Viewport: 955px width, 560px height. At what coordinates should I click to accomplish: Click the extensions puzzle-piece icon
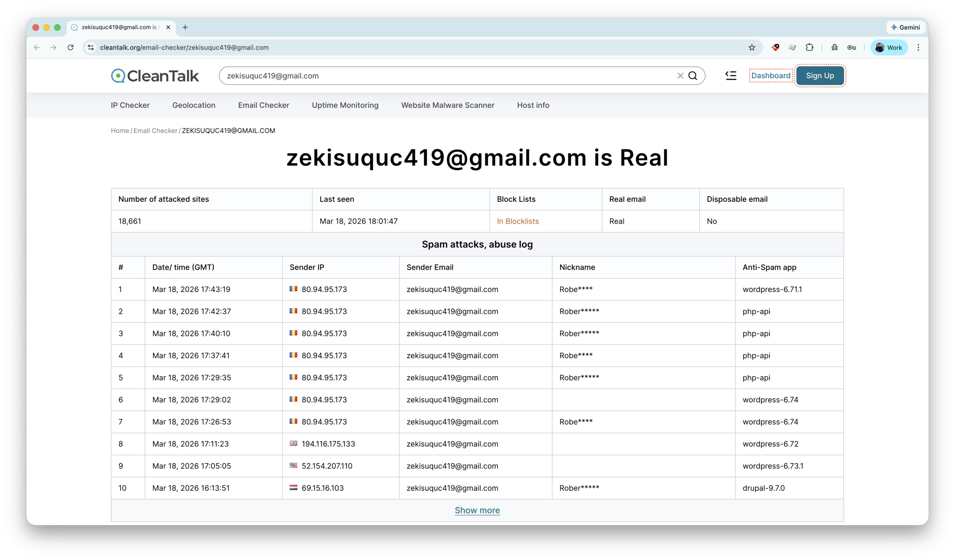[x=809, y=47]
